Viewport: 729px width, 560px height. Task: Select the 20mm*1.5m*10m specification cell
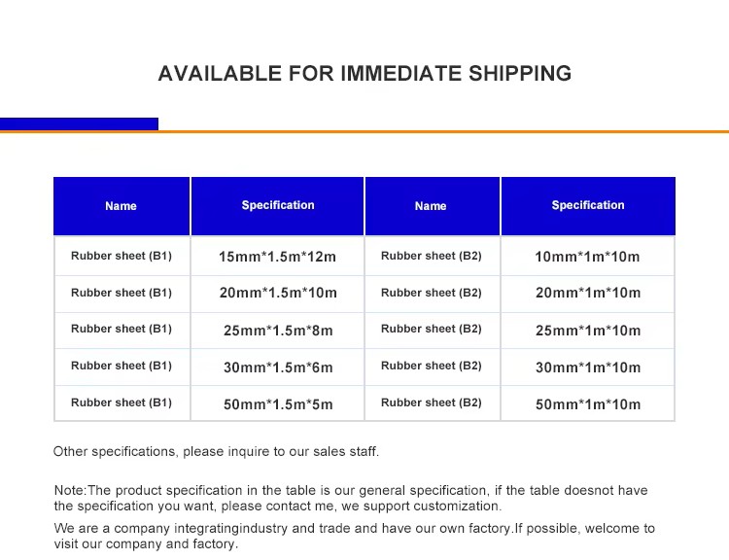click(278, 293)
